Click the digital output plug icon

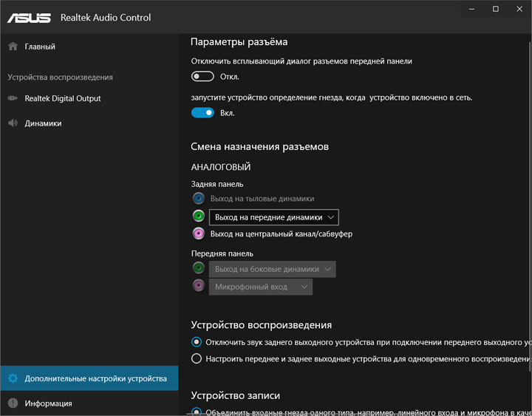tap(13, 98)
